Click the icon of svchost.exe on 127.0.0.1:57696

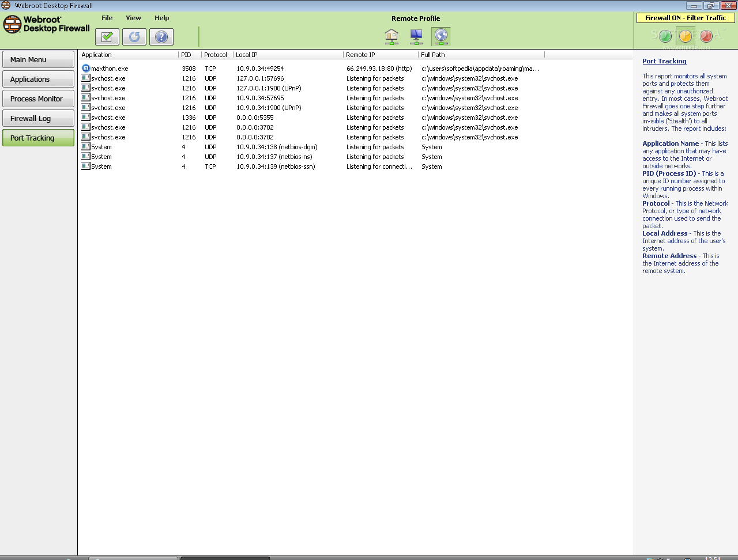click(86, 78)
